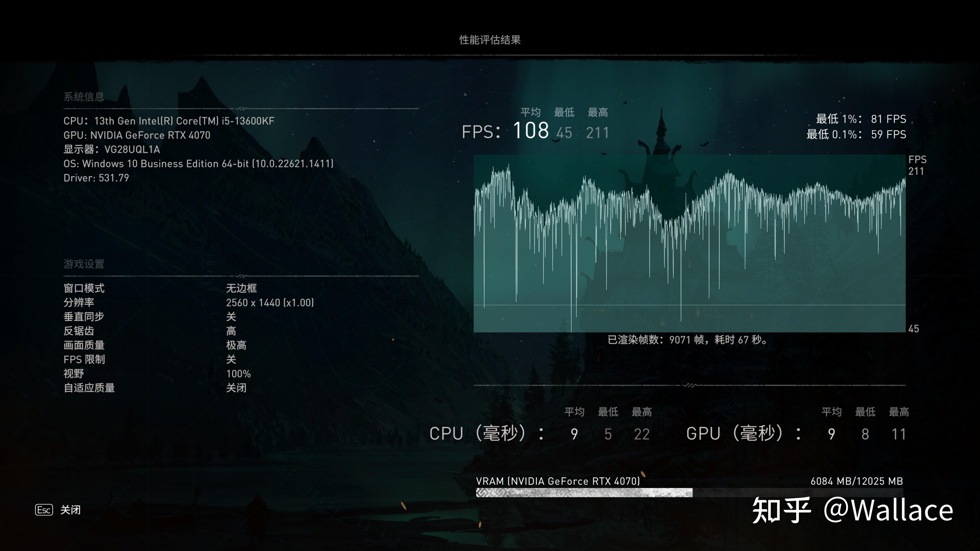Click the average FPS value 108
The height and width of the screenshot is (551, 980).
pyautogui.click(x=531, y=130)
